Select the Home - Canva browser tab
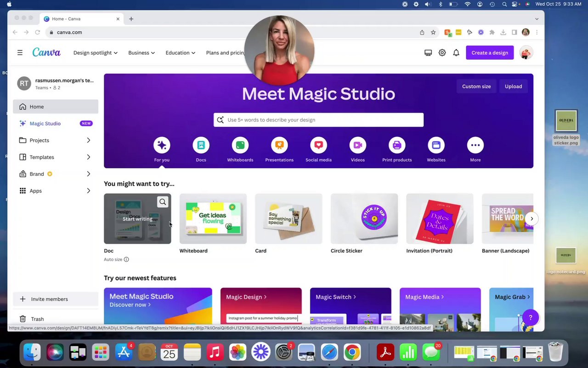This screenshot has width=588, height=368. click(82, 19)
